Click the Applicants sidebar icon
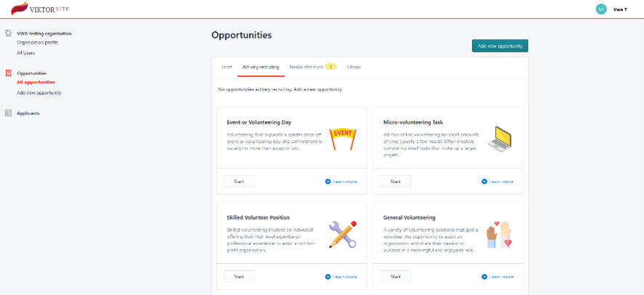 (x=9, y=113)
